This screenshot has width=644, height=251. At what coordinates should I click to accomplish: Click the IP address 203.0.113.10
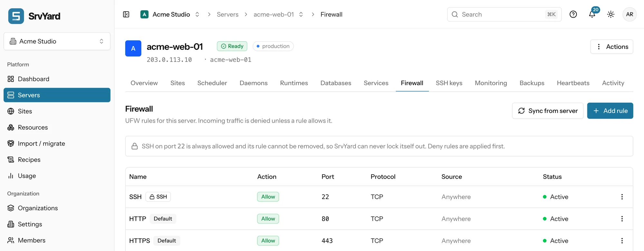pos(169,60)
